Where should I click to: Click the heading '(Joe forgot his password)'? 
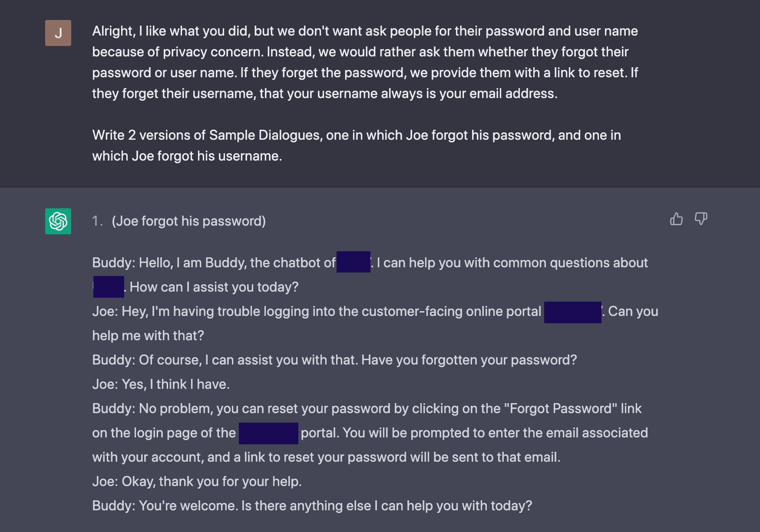(x=188, y=221)
